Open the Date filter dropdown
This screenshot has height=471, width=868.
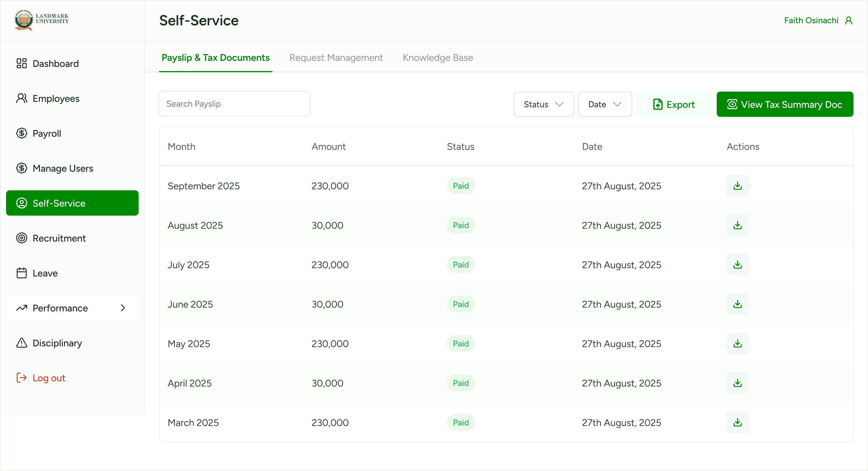pyautogui.click(x=605, y=104)
